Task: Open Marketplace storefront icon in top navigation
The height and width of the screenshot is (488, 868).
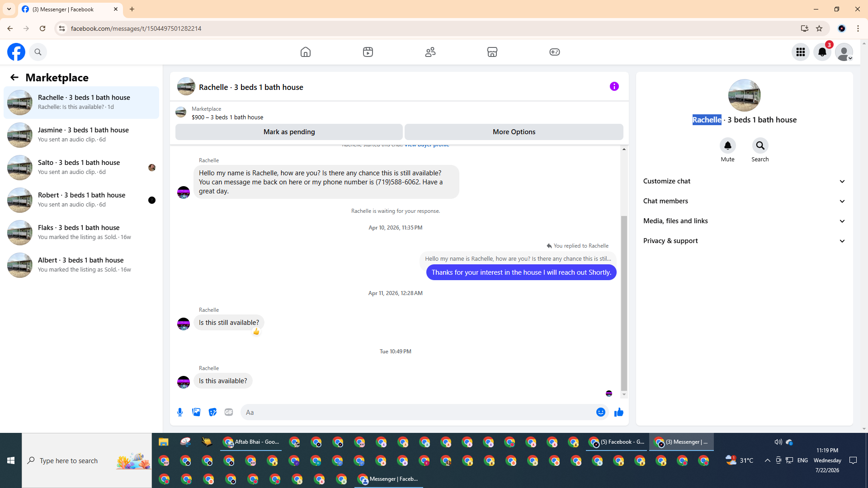Action: pos(492,52)
